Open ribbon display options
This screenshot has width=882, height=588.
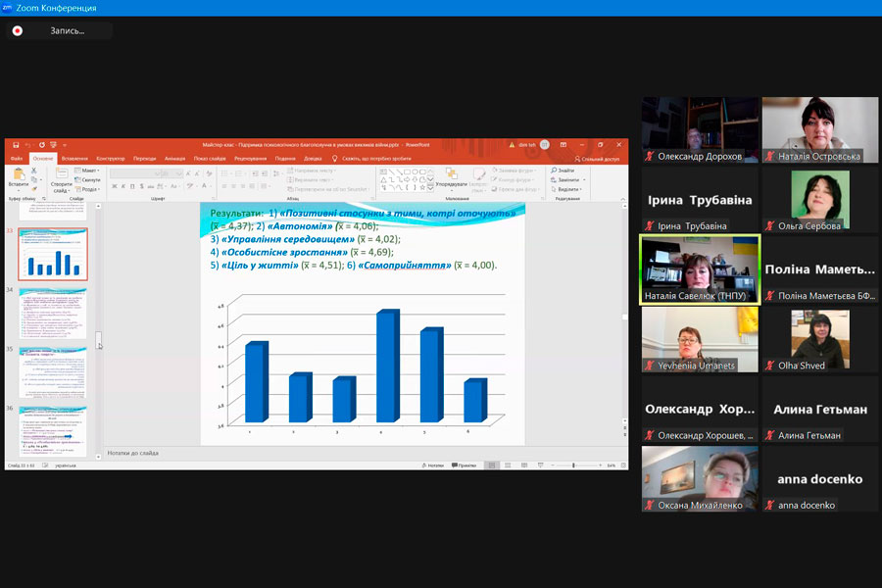[563, 145]
